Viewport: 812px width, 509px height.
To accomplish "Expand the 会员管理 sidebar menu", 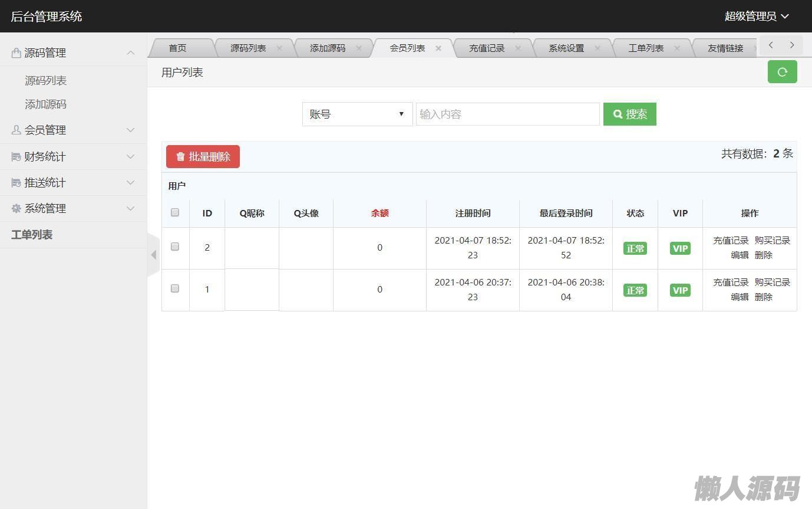I will pyautogui.click(x=73, y=130).
